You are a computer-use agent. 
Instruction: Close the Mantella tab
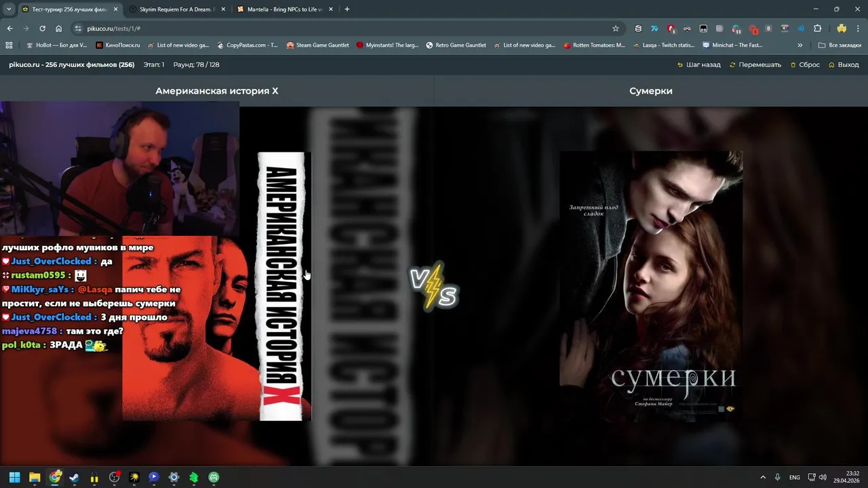[331, 9]
